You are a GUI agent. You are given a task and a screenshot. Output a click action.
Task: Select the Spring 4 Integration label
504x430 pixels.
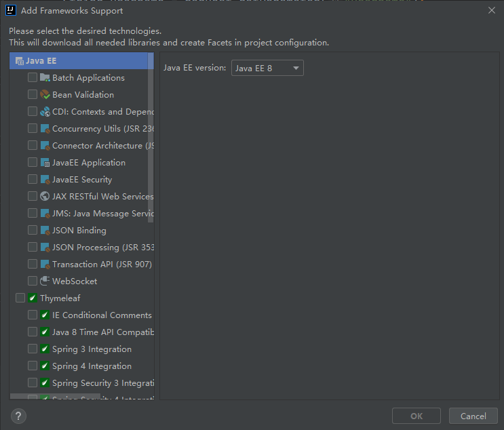[92, 366]
